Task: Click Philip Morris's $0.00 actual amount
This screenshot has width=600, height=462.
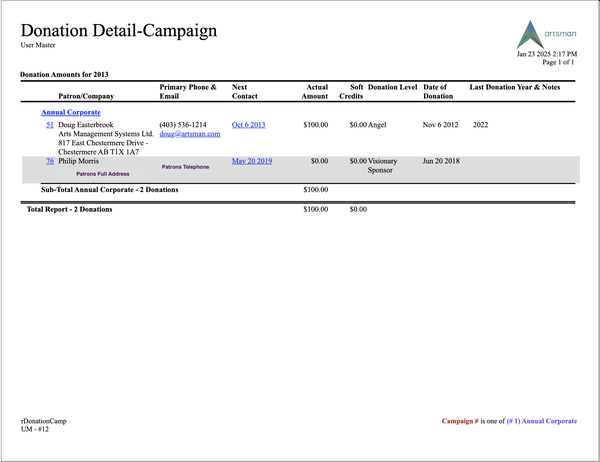Action: [319, 161]
